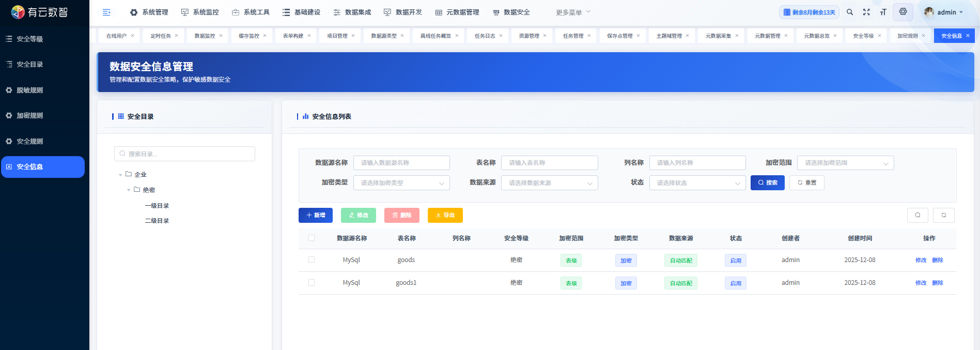Image resolution: width=980 pixels, height=350 pixels.
Task: Toggle fullscreen mode icon
Action: pyautogui.click(x=866, y=12)
